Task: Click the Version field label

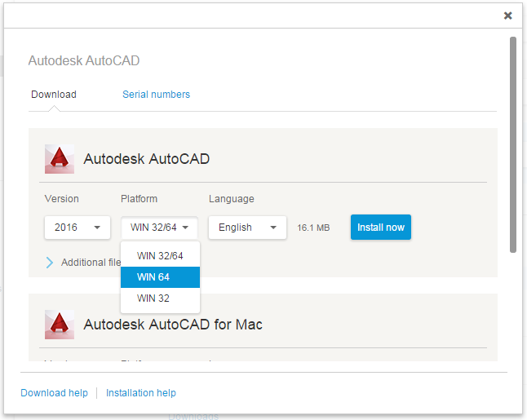Action: click(61, 199)
